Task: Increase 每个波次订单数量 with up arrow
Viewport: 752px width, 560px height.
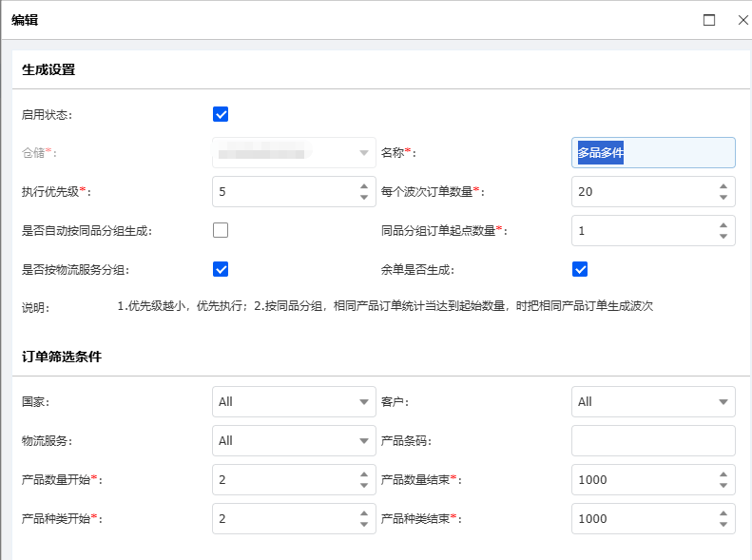Action: (x=723, y=186)
